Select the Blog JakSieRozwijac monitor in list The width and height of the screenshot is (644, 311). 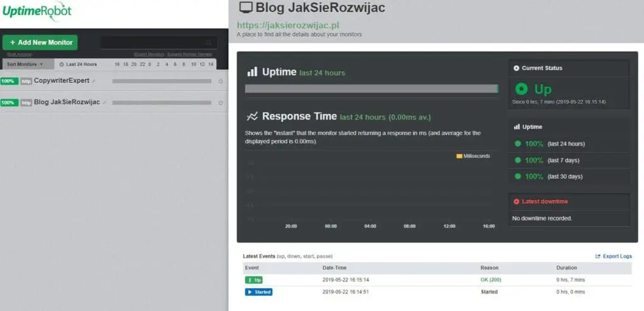click(x=67, y=102)
